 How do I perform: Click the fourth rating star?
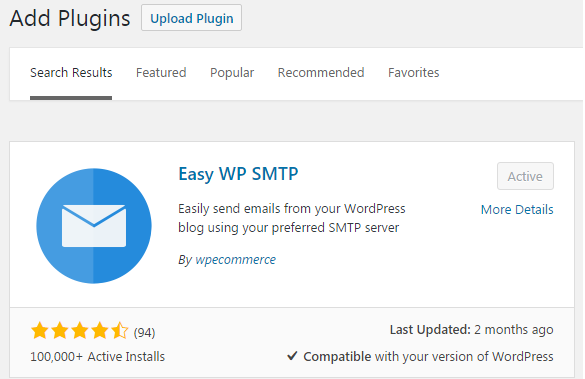100,331
